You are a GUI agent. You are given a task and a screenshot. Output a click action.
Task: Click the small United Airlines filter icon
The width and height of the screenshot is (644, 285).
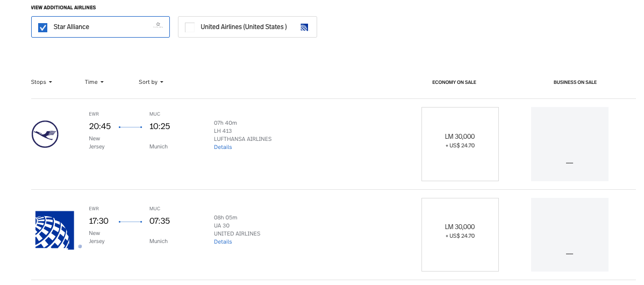(x=304, y=27)
